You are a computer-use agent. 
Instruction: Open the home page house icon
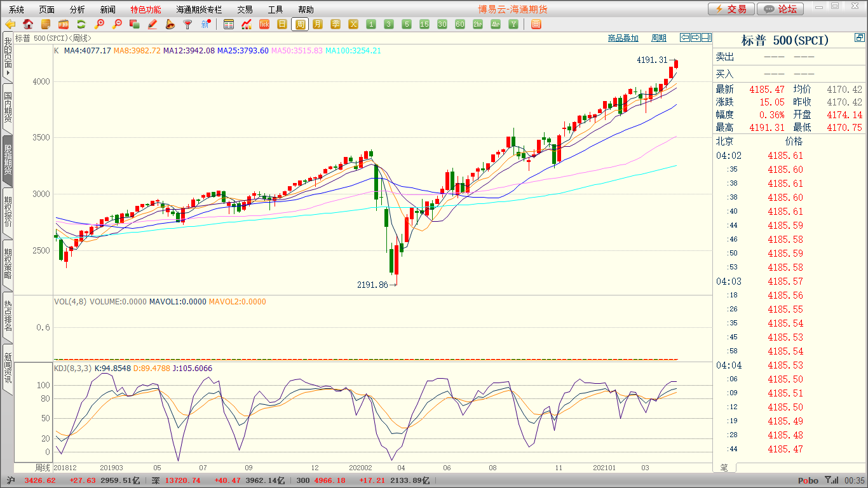[x=28, y=24]
